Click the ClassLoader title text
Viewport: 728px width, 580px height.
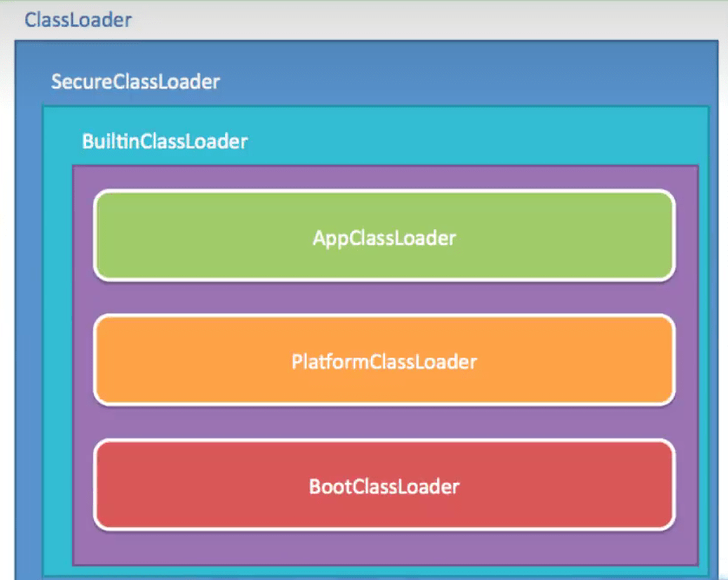pyautogui.click(x=78, y=20)
